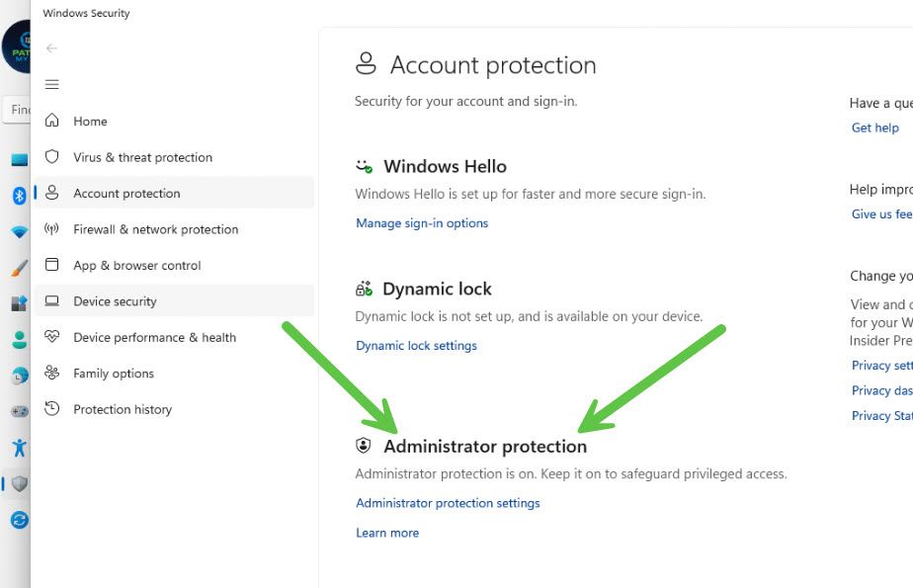Open System monitor icon in Settings window

click(x=19, y=159)
